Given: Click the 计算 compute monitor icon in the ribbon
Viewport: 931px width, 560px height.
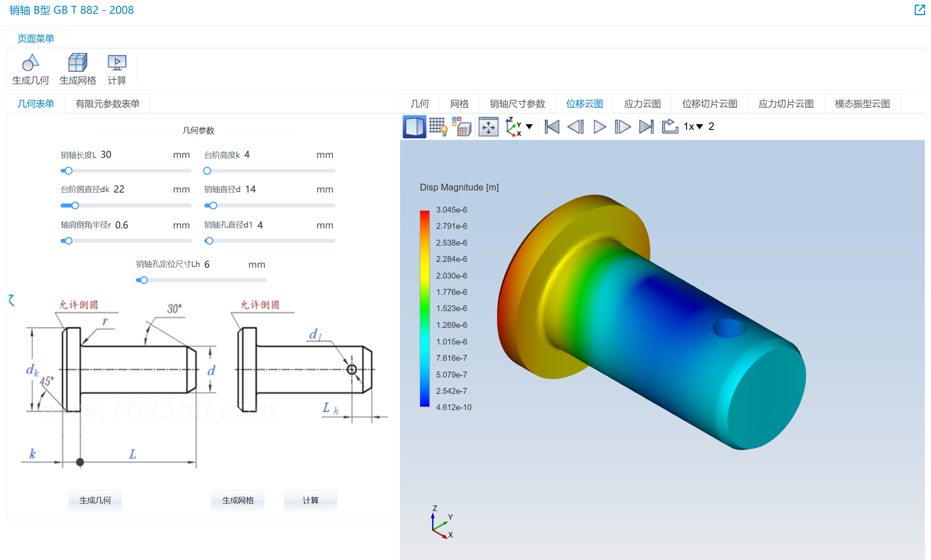Looking at the screenshot, I should [x=117, y=63].
